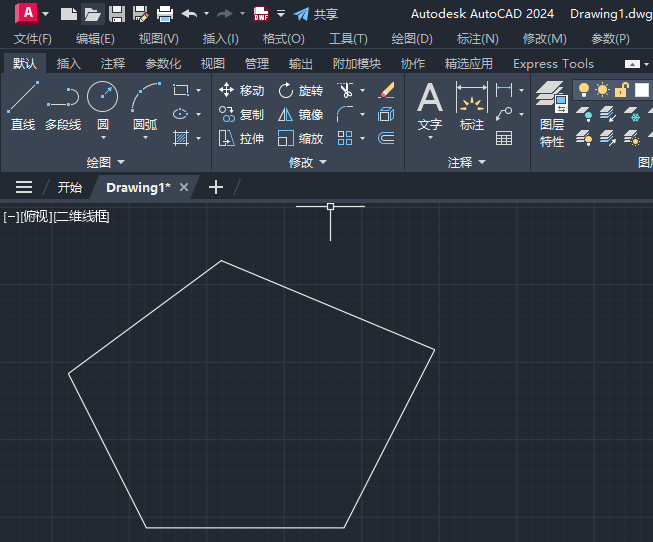Open the 文件(F) menu

pyautogui.click(x=33, y=39)
